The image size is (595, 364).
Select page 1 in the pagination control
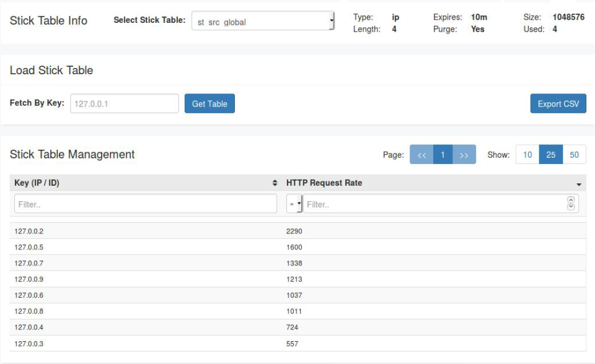pos(443,154)
